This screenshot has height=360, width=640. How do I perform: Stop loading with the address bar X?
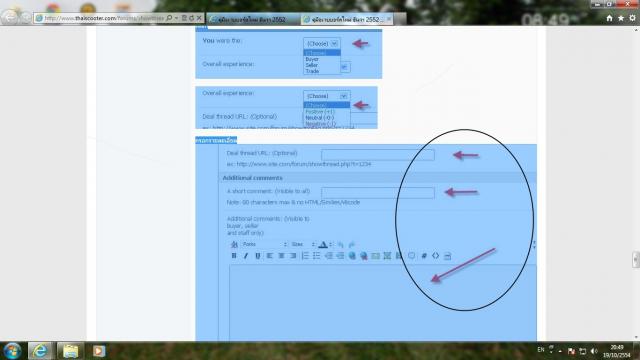point(199,18)
